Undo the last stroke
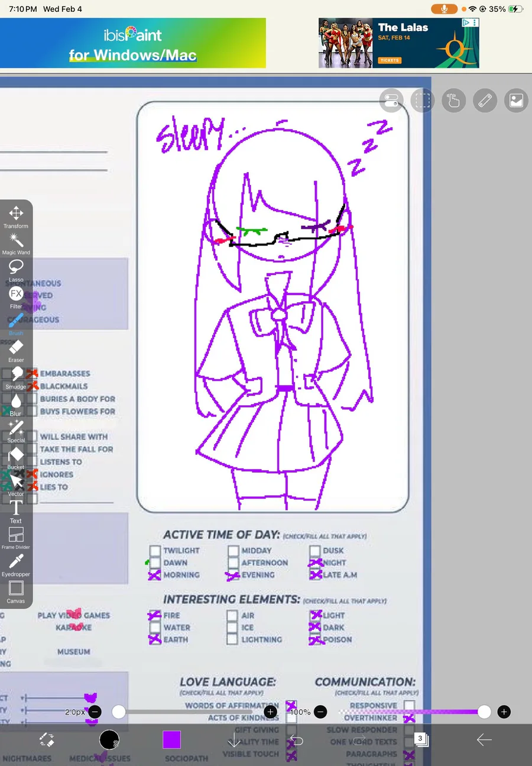The height and width of the screenshot is (766, 532). [297, 740]
